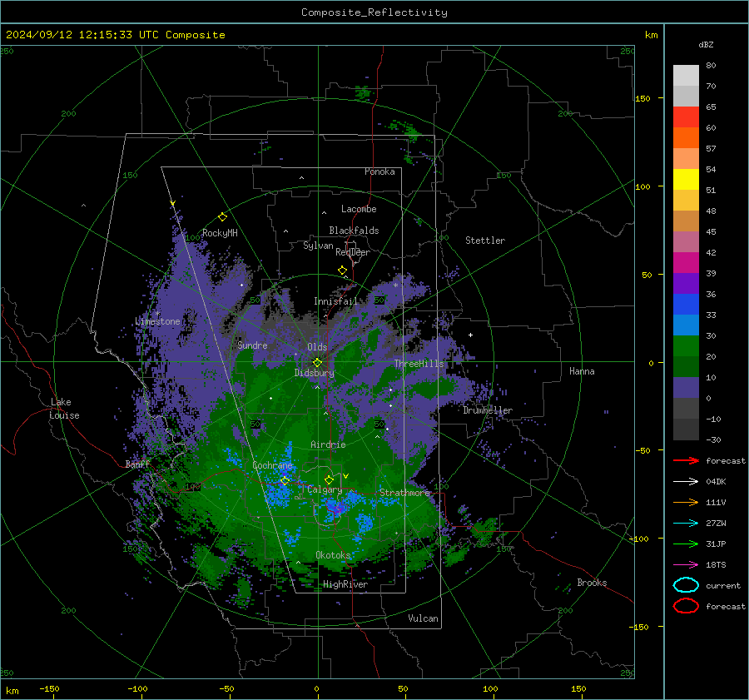Click the orange 111V arrow in legend
The width and height of the screenshot is (749, 700).
coord(686,502)
